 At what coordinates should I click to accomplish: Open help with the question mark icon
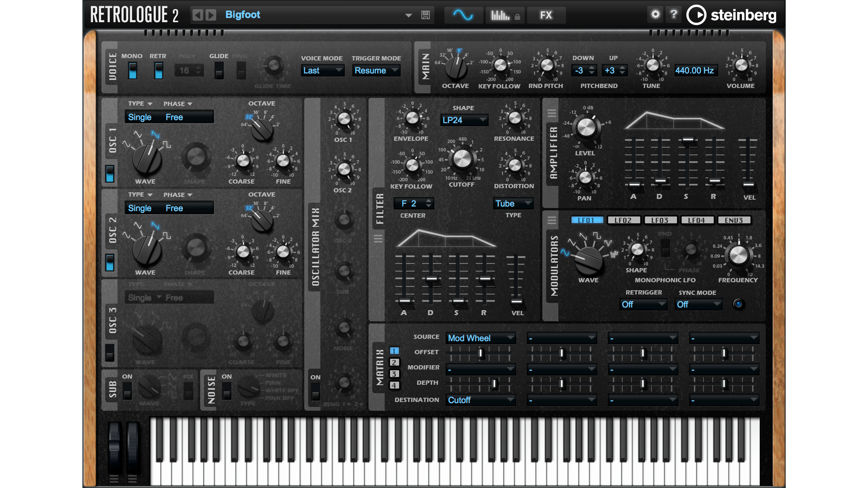[674, 15]
